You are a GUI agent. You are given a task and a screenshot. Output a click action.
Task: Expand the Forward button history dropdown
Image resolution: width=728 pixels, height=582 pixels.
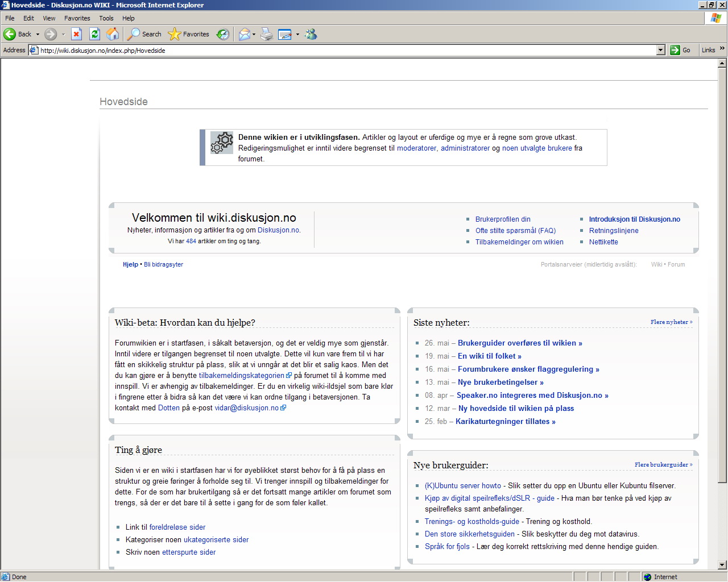click(63, 34)
